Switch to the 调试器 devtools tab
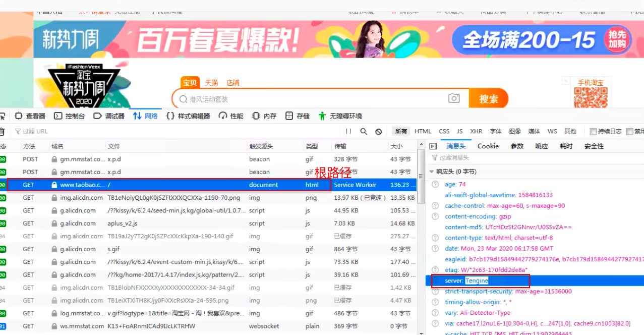Screen dimensions: 644x335 pyautogui.click(x=109, y=116)
